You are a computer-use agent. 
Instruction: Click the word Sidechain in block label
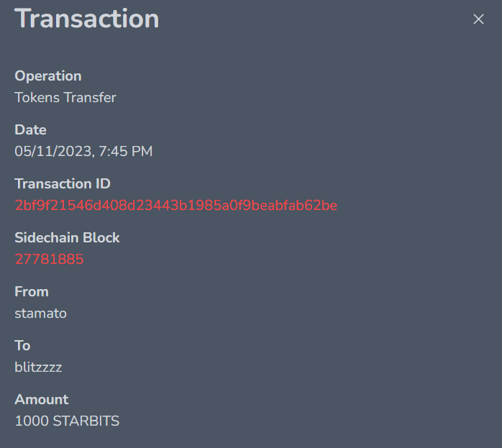pos(47,238)
